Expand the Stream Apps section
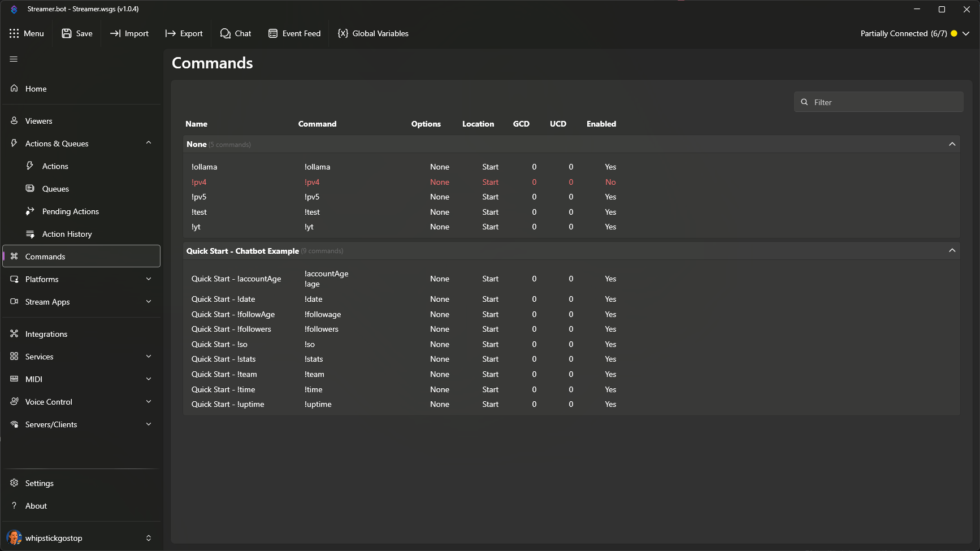The width and height of the screenshot is (980, 551). 46,301
